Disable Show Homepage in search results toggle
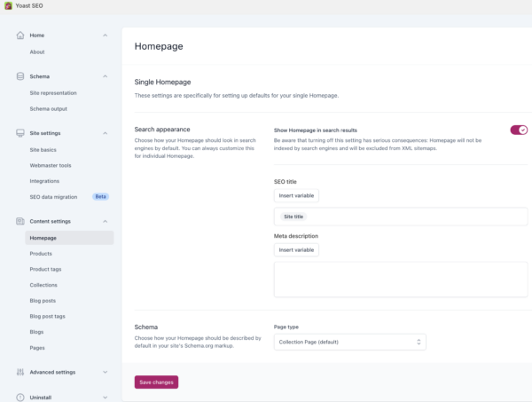Image resolution: width=532 pixels, height=402 pixels. [x=519, y=130]
